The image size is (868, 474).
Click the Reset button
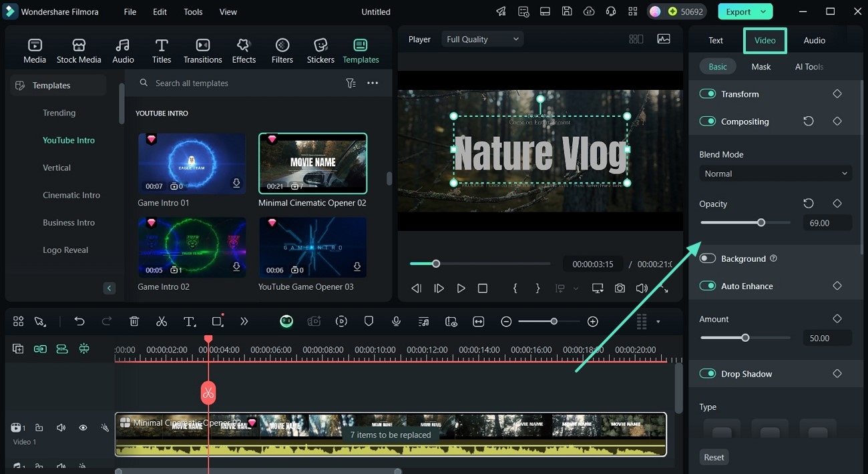point(714,457)
